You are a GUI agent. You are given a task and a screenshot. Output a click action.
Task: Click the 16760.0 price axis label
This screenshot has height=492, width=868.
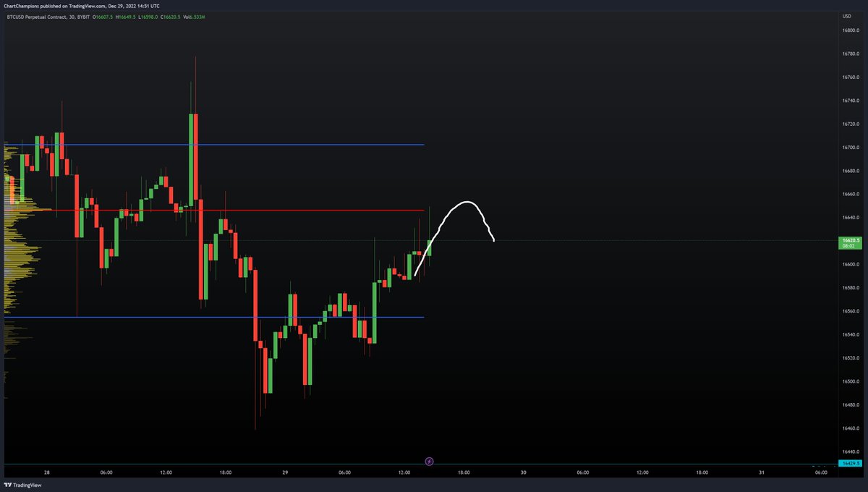(849, 77)
